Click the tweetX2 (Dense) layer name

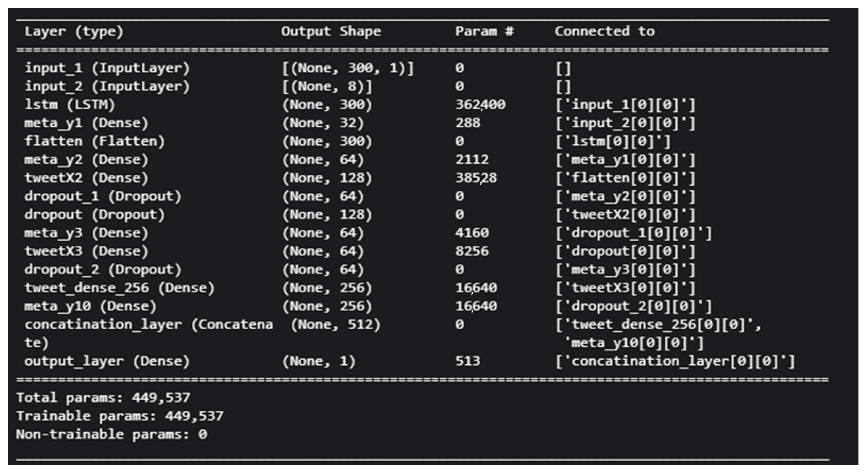86,178
